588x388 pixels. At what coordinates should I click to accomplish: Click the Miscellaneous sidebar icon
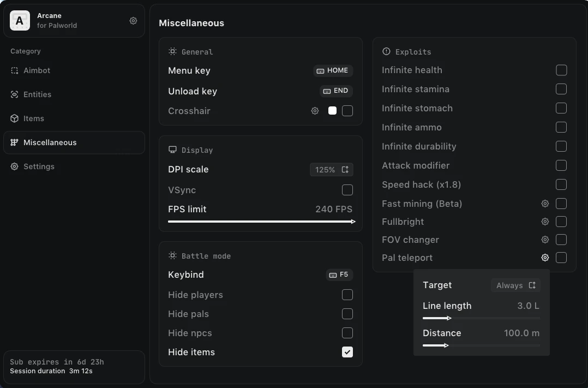tap(14, 142)
